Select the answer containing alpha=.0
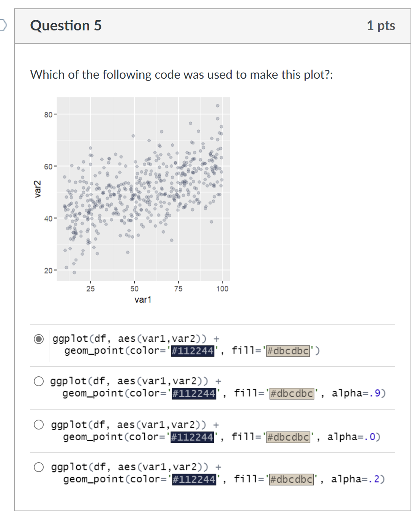The height and width of the screenshot is (520, 420). pos(38,425)
